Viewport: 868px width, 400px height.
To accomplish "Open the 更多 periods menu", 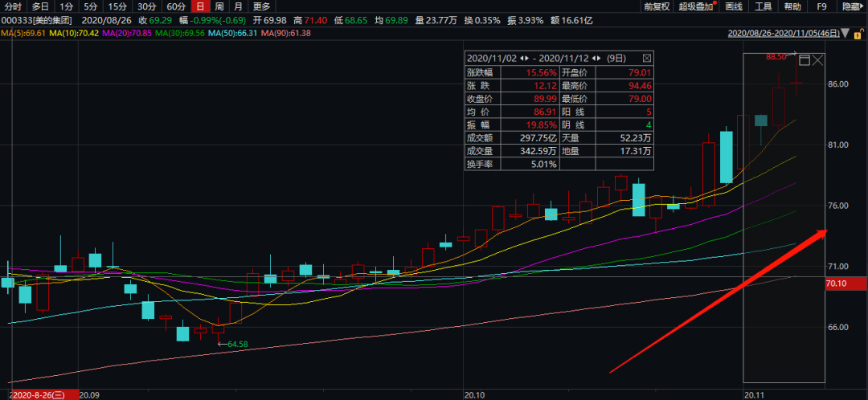I will click(x=262, y=6).
